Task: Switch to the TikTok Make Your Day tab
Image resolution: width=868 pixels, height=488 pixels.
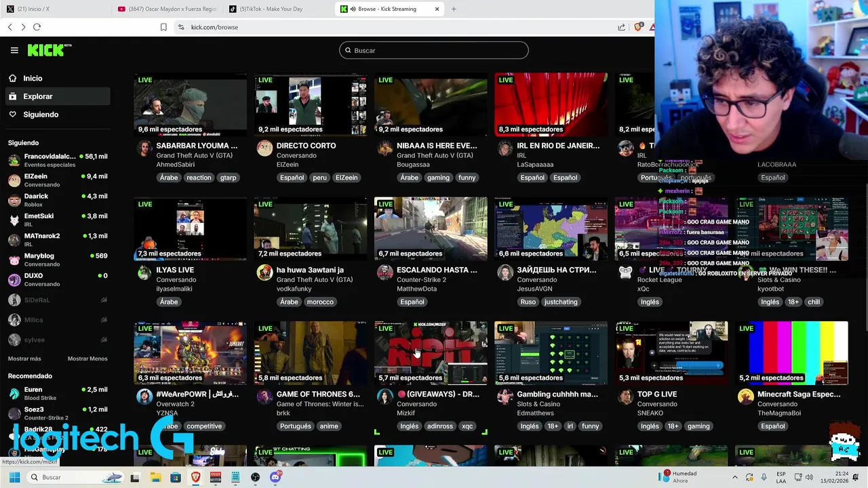Action: [x=277, y=9]
